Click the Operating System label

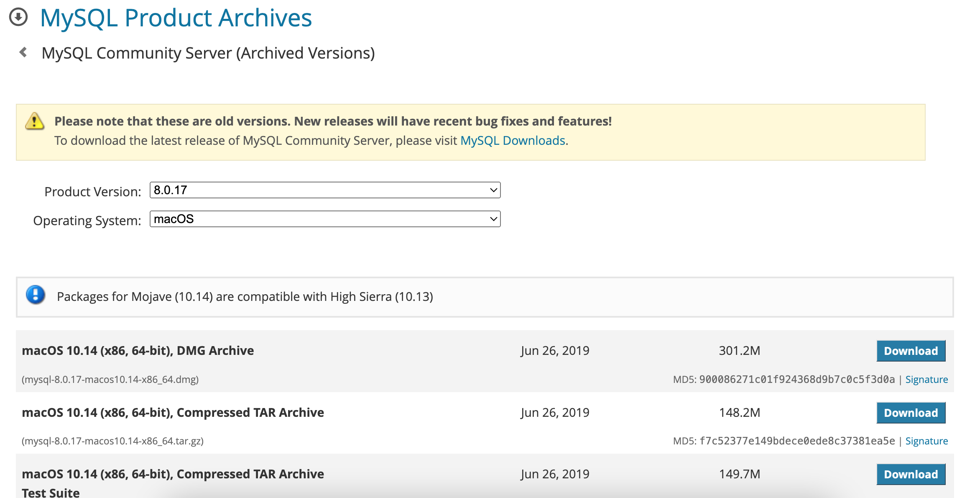[x=87, y=221]
